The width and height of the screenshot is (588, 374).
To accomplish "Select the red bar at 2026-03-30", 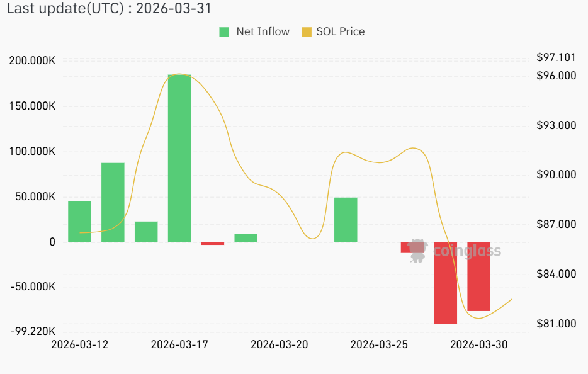I will (479, 276).
